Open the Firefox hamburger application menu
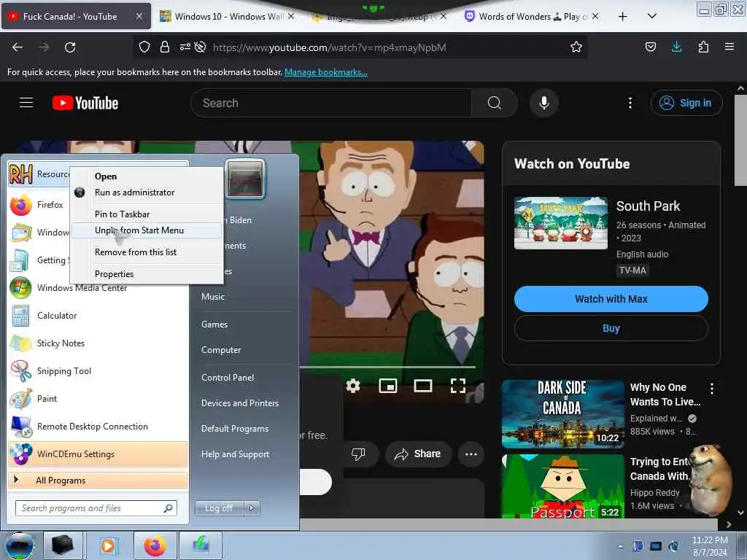 click(729, 47)
